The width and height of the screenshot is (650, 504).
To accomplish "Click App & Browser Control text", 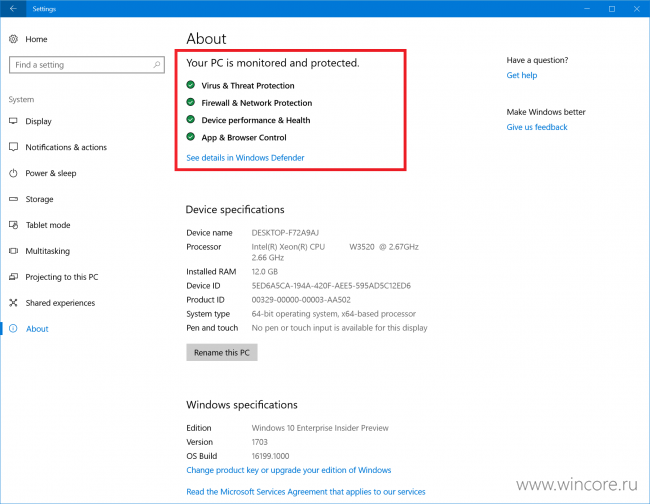I will pyautogui.click(x=244, y=138).
